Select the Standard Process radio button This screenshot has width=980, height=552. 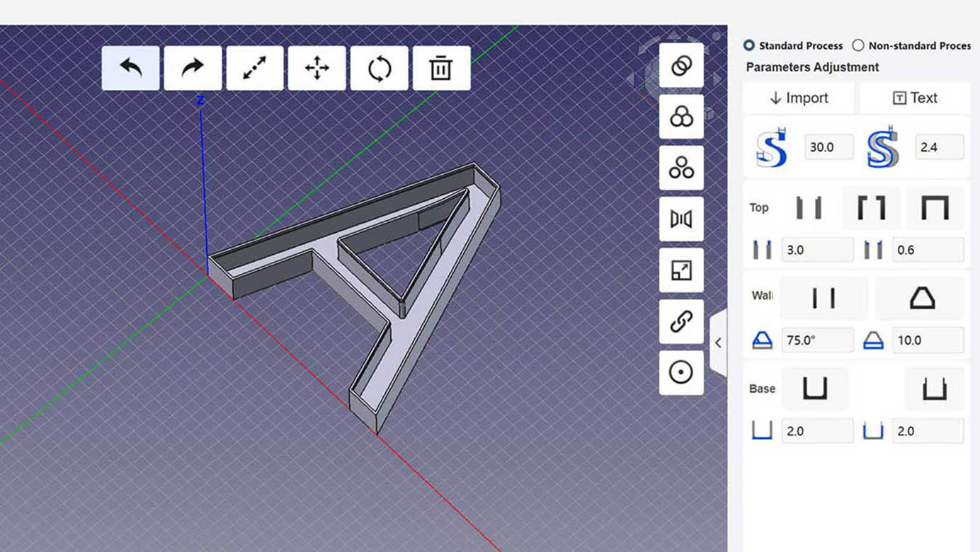point(749,45)
